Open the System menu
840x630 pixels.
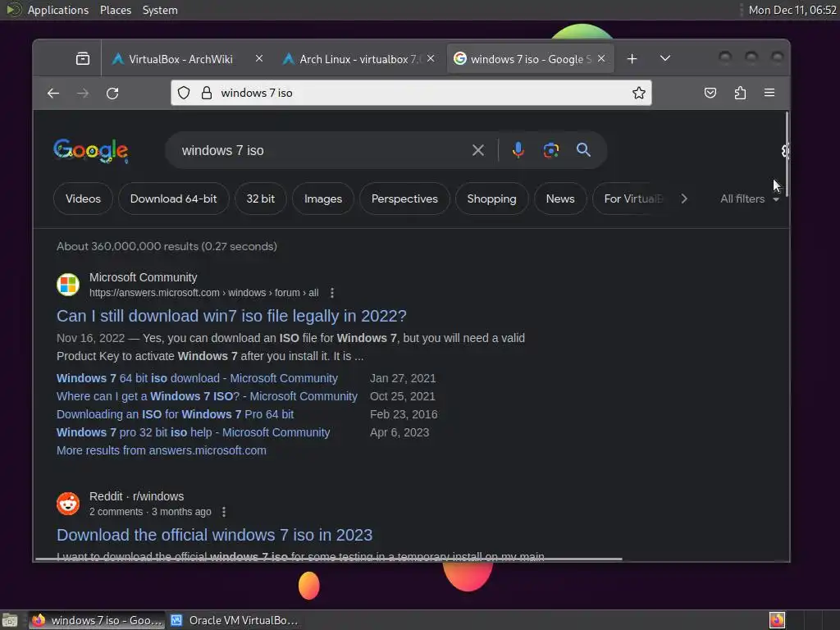160,10
